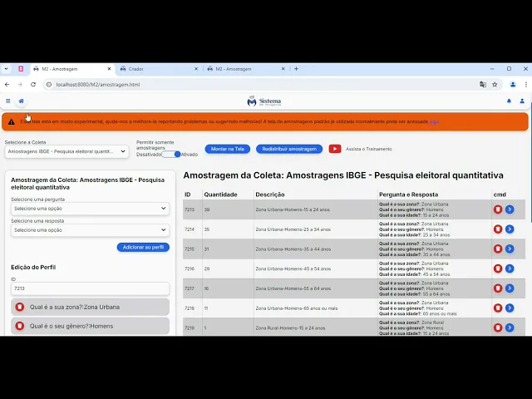Click 'Zona Urbana-Homens-35 a 44 anos' cell
Screen dimensions: 532x399
[316, 249]
